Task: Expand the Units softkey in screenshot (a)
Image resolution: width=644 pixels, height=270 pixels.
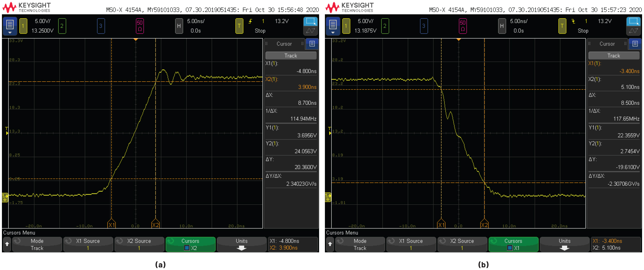Action: click(x=241, y=244)
